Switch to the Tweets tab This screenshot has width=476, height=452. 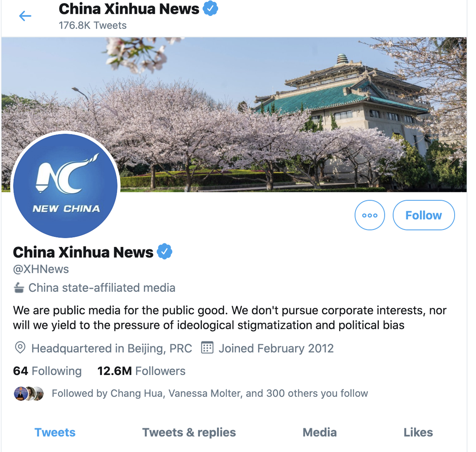coord(55,432)
